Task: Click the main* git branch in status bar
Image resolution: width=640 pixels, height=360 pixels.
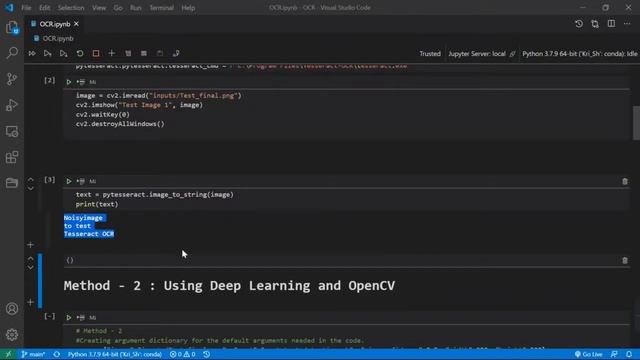Action: pos(33,354)
